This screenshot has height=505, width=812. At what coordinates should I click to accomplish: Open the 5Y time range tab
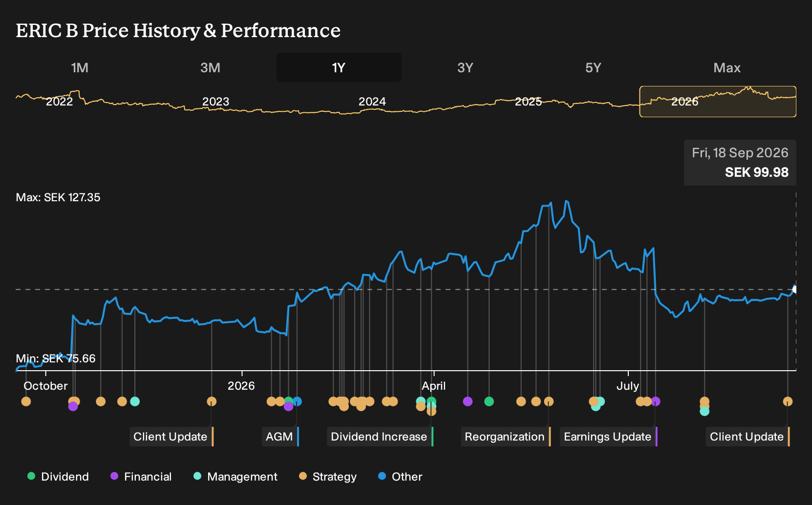point(593,67)
